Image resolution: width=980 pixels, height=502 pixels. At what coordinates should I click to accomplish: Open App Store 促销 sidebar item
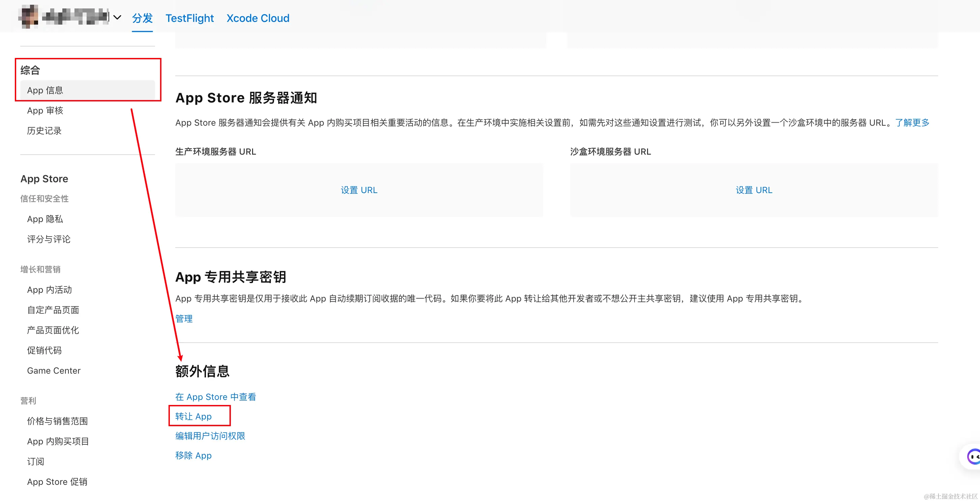pos(57,481)
